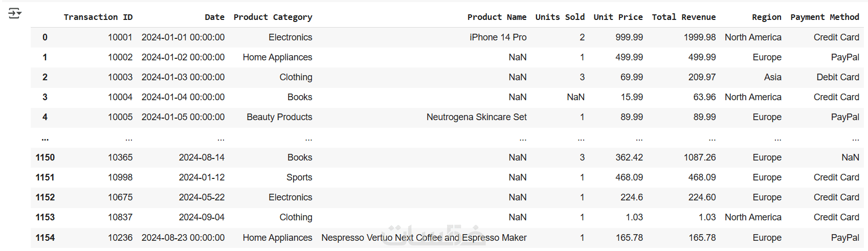Click total revenue value 1087.26
Image resolution: width=868 pixels, height=251 pixels.
tap(699, 157)
